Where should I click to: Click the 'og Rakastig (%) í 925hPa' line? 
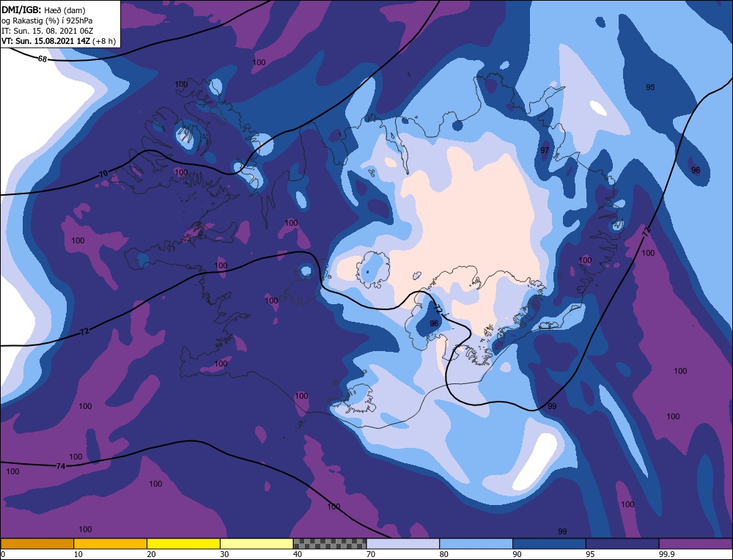(47, 21)
